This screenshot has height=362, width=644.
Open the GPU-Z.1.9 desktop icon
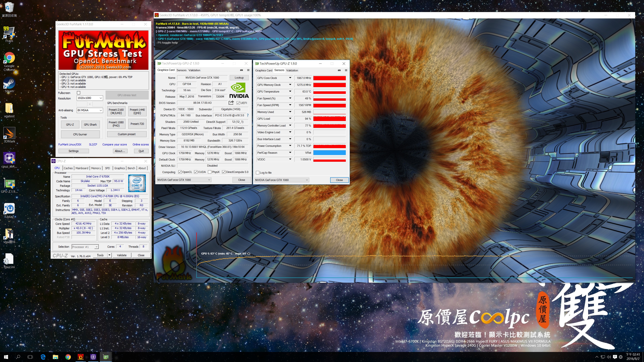[x=9, y=185]
